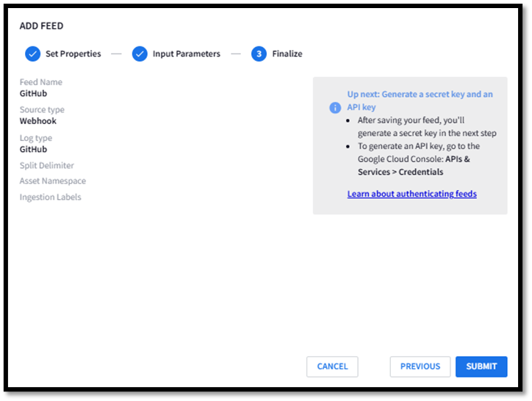Click the ADD FEED dialog title
Screen dimensions: 532x401
(41, 26)
